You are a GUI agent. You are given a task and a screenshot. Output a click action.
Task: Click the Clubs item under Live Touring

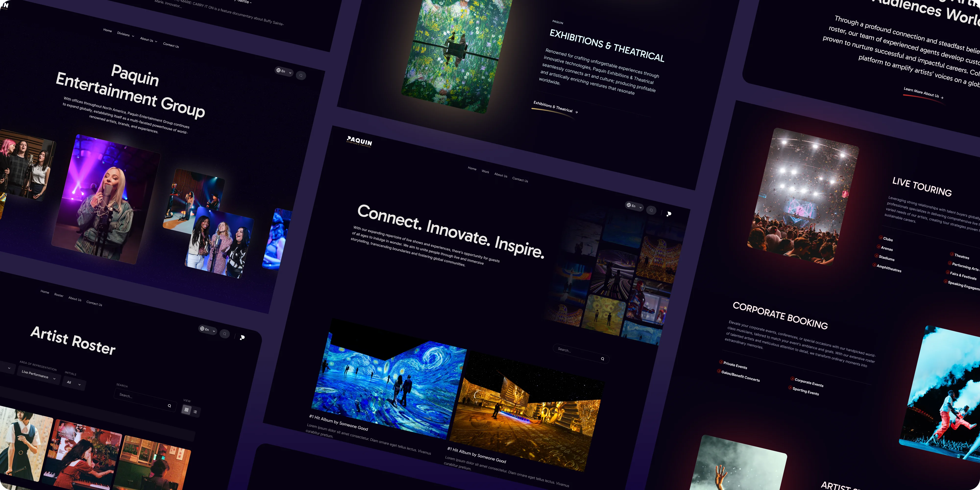point(886,239)
